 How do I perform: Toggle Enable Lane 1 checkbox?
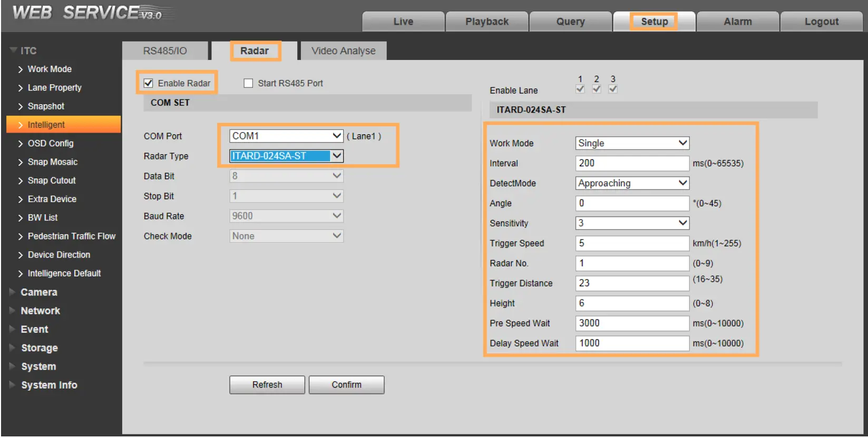tap(580, 89)
